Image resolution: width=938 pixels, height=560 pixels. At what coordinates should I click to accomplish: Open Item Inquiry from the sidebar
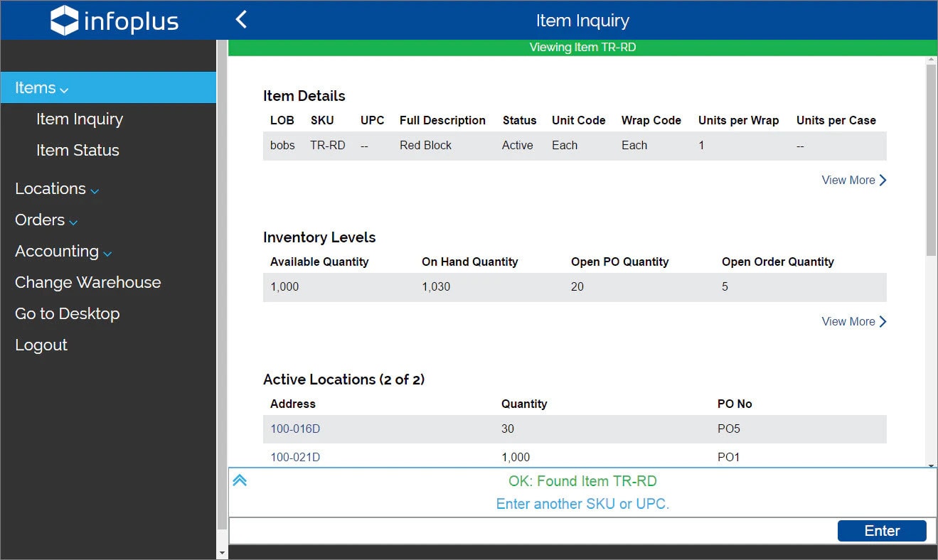pos(80,119)
